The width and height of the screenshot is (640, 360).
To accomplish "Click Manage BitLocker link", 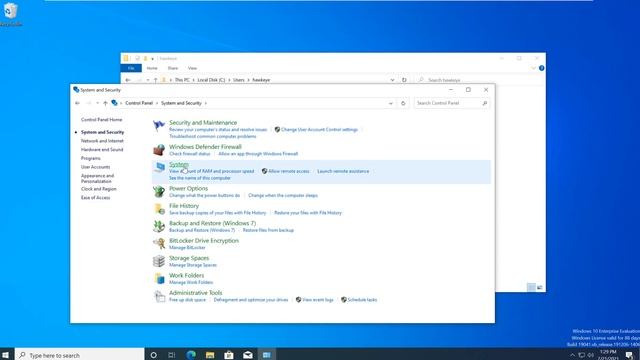I will tap(187, 247).
